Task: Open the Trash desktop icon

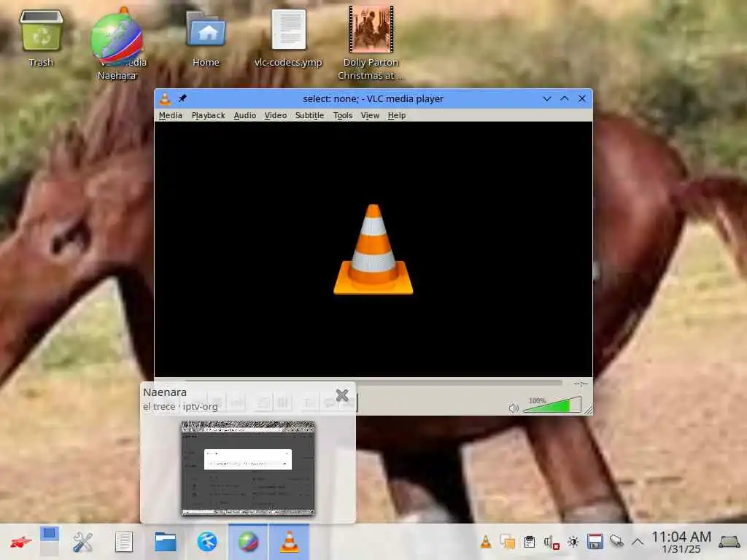Action: 41,38
